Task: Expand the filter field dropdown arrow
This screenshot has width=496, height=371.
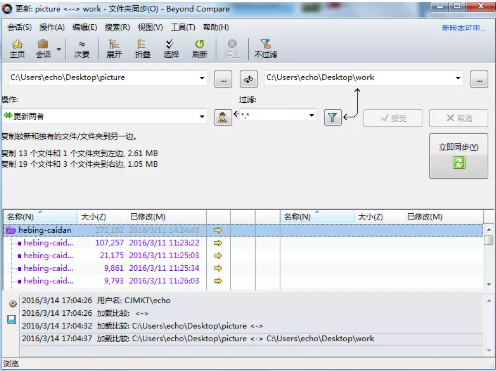Action: [x=311, y=115]
